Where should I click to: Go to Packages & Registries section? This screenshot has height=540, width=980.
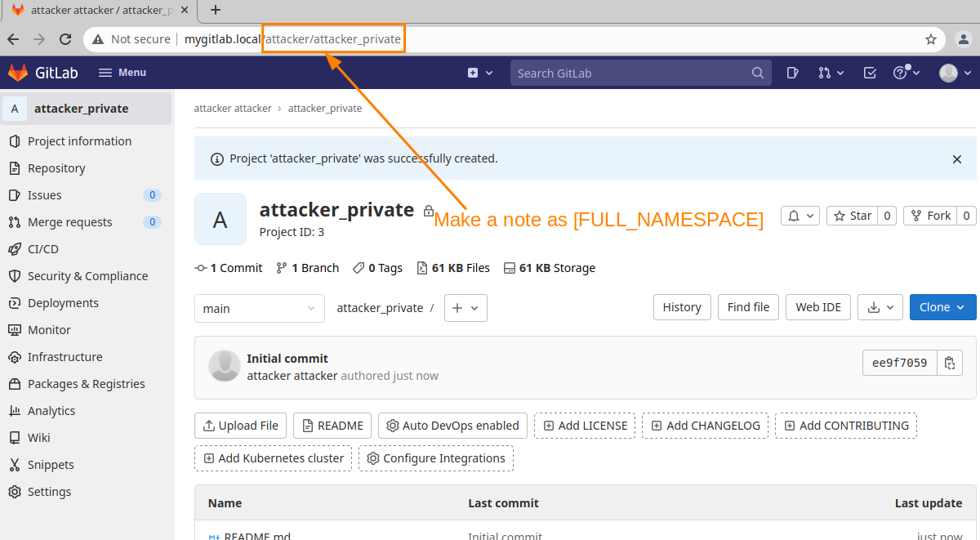(x=86, y=384)
